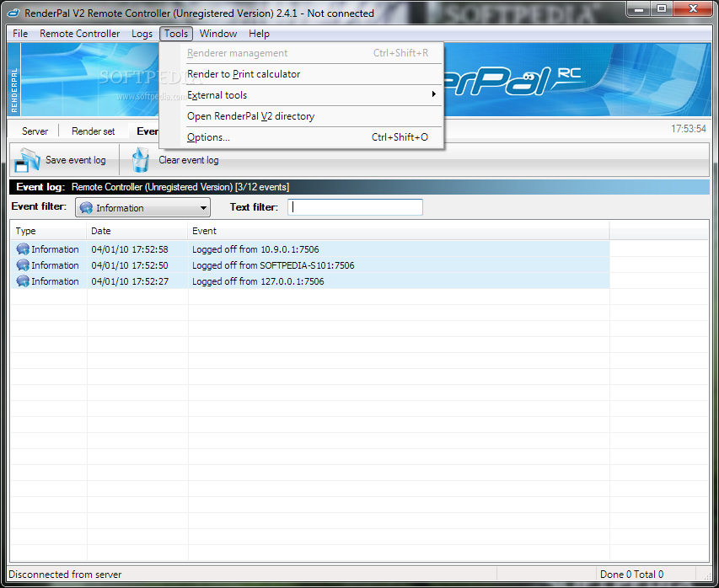Image resolution: width=719 pixels, height=588 pixels.
Task: Click 'Done 0 Total 0' status entry
Action: coord(632,575)
